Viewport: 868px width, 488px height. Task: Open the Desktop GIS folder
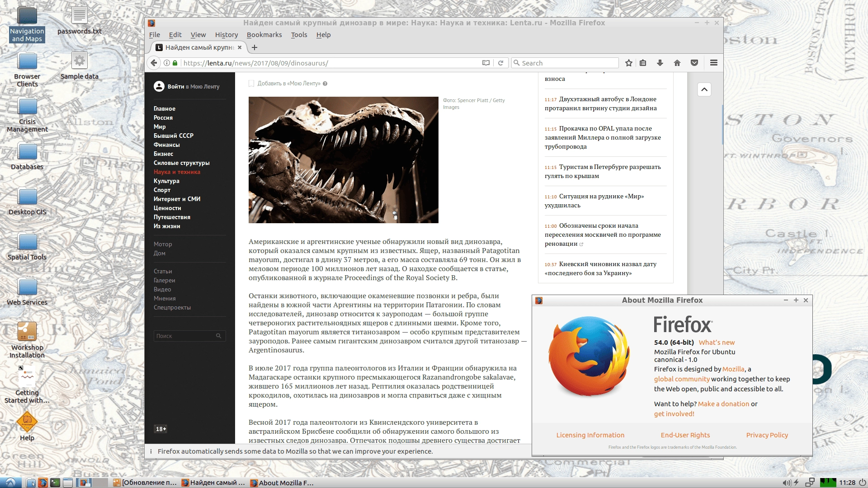click(x=27, y=201)
